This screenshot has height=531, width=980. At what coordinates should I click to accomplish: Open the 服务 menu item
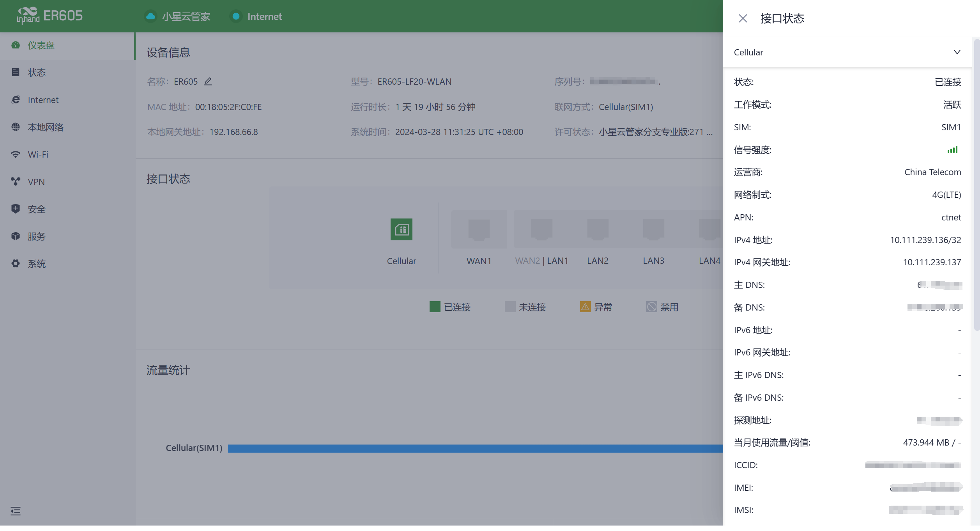[x=67, y=236]
